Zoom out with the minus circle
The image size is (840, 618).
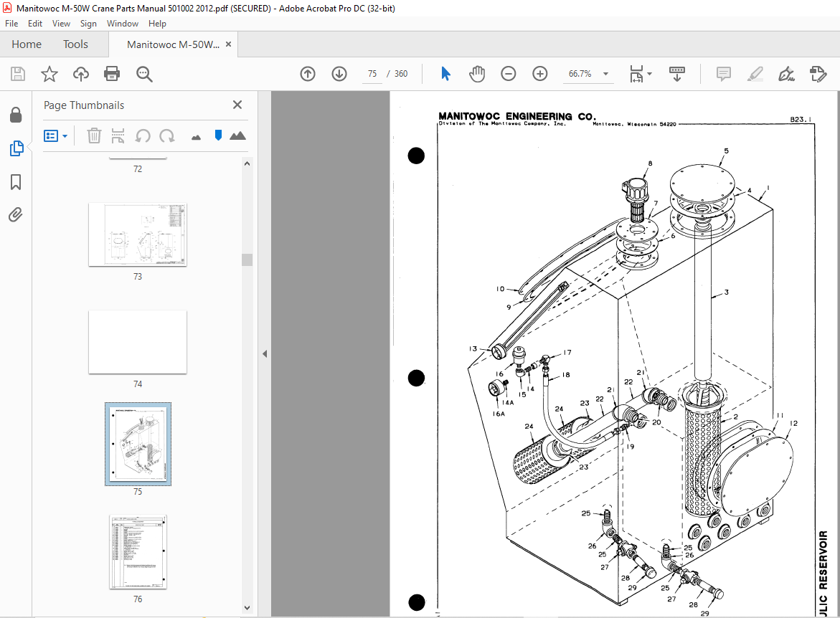[509, 74]
